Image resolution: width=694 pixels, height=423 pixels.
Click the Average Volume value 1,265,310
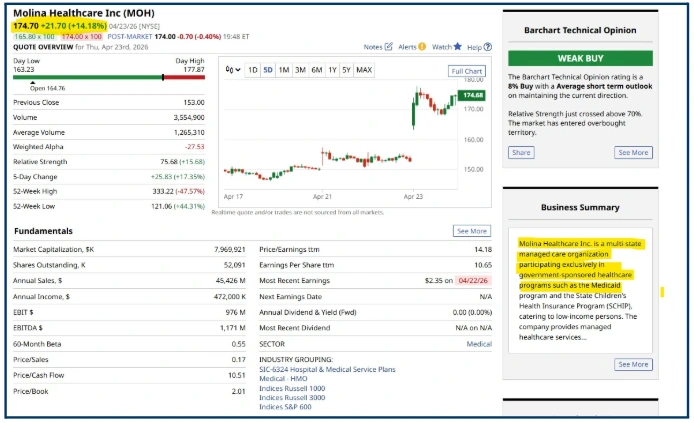[189, 133]
